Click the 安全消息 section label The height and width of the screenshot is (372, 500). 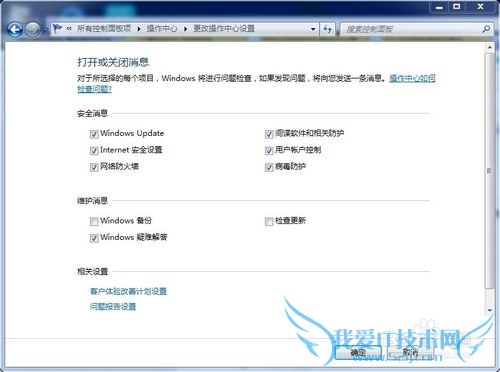tap(92, 114)
